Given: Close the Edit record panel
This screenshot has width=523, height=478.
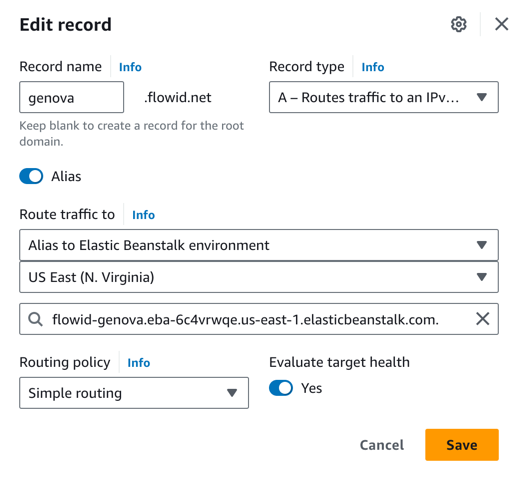Looking at the screenshot, I should pos(501,24).
